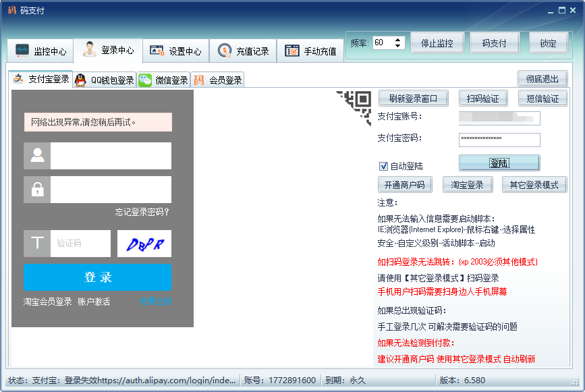Click the 验证码 input field

coord(80,243)
